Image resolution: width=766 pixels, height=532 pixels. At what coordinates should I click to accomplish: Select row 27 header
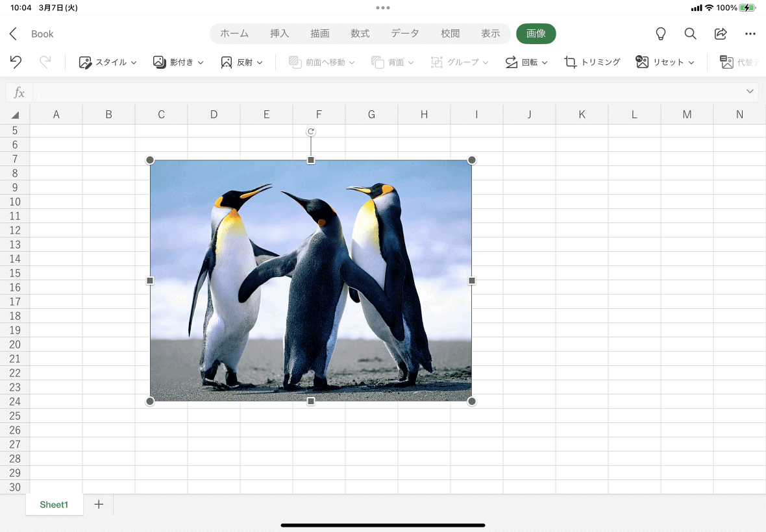pos(15,444)
